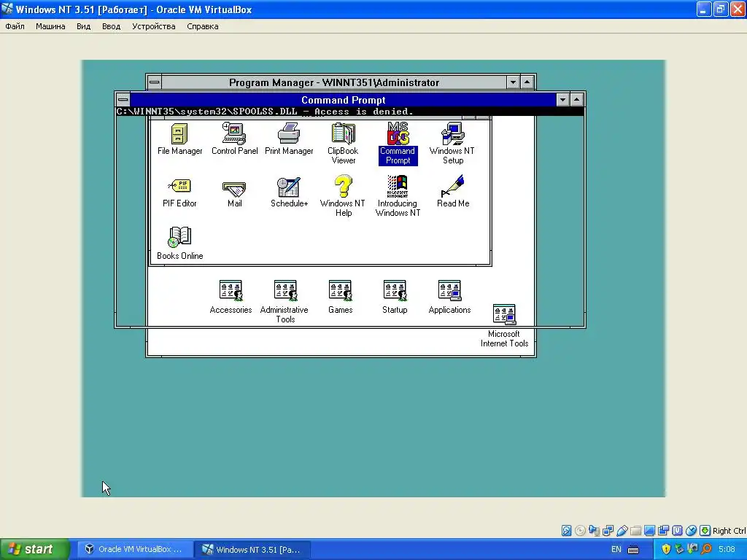Click the display settings indicator
Screen dimensions: 747x560
(x=649, y=531)
